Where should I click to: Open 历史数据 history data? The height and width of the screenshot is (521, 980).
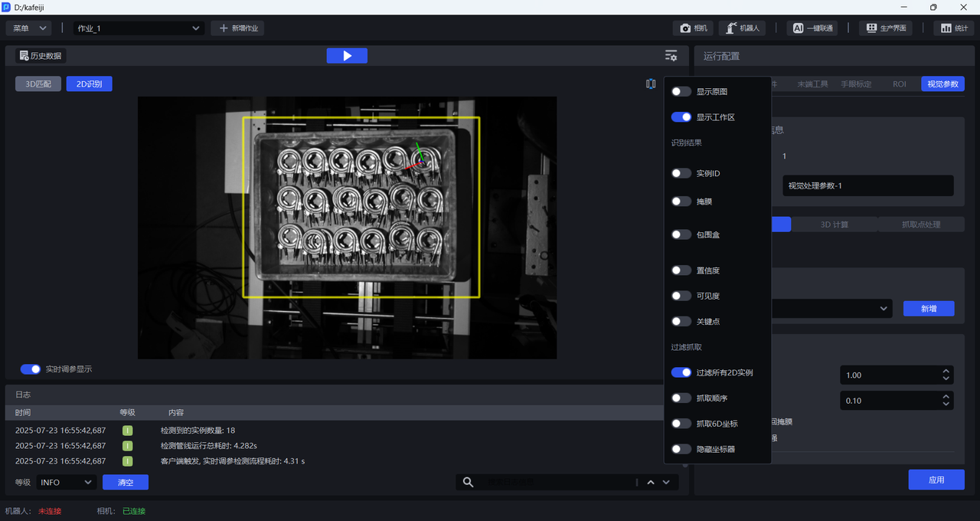coord(41,56)
